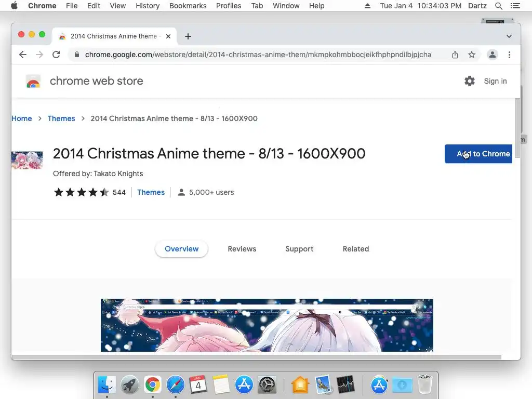The image size is (532, 399).
Task: Click the theme preview screenshot image
Action: click(267, 325)
